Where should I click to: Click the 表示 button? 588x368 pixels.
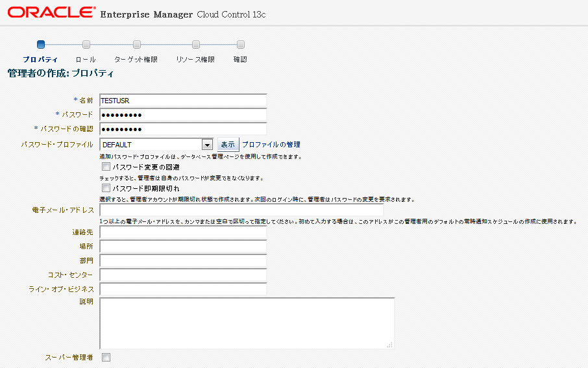228,145
